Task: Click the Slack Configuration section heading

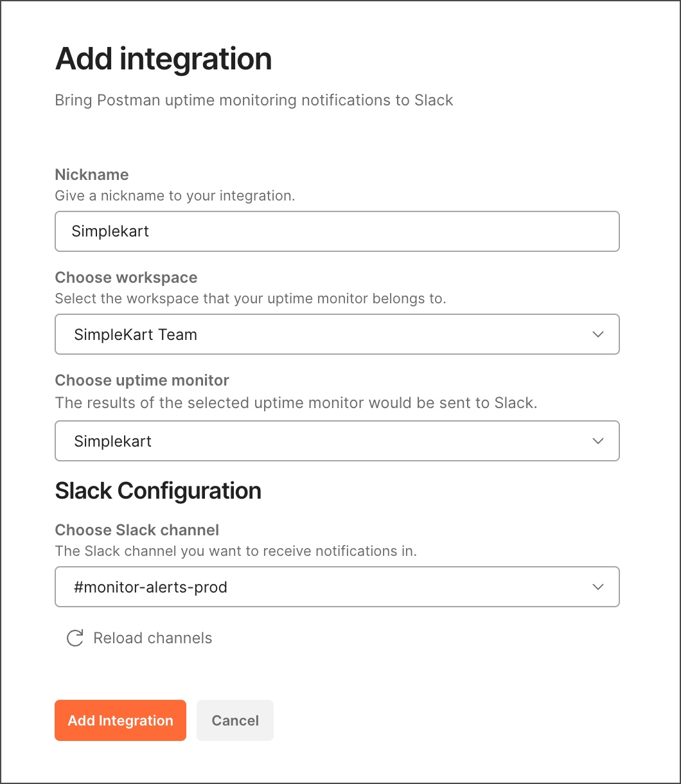Action: [158, 490]
